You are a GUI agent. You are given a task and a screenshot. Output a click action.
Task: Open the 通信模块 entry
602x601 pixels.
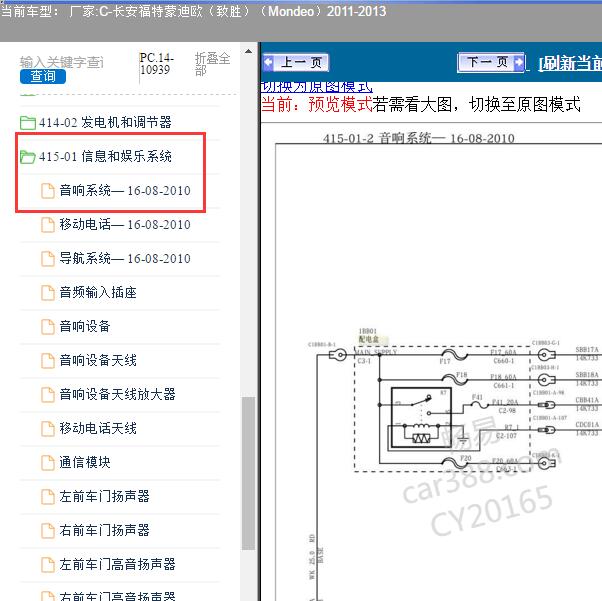85,462
